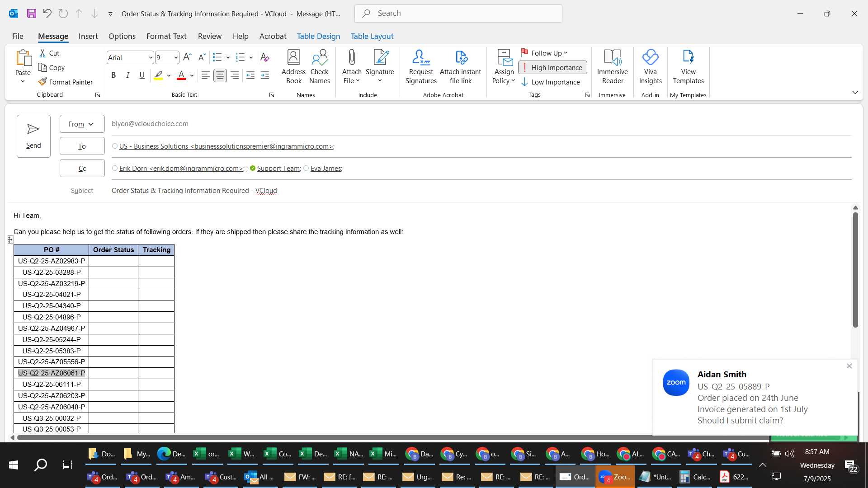This screenshot has width=868, height=488.
Task: Dismiss Zoom notification from Aidan Smith
Action: 849,366
